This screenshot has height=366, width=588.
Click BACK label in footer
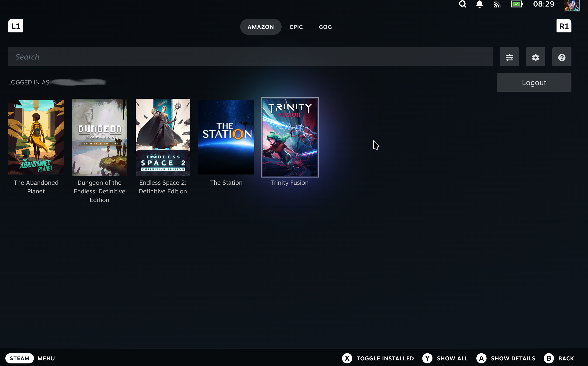pyautogui.click(x=566, y=359)
